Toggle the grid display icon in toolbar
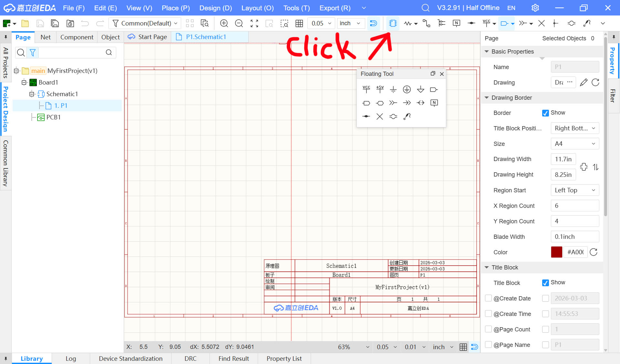620x364 pixels. coord(299,23)
